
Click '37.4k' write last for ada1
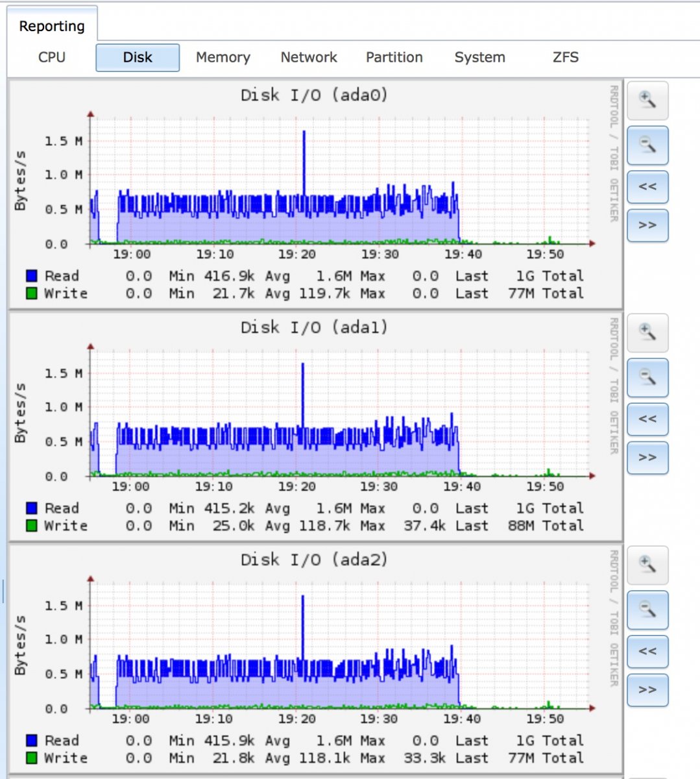point(424,526)
